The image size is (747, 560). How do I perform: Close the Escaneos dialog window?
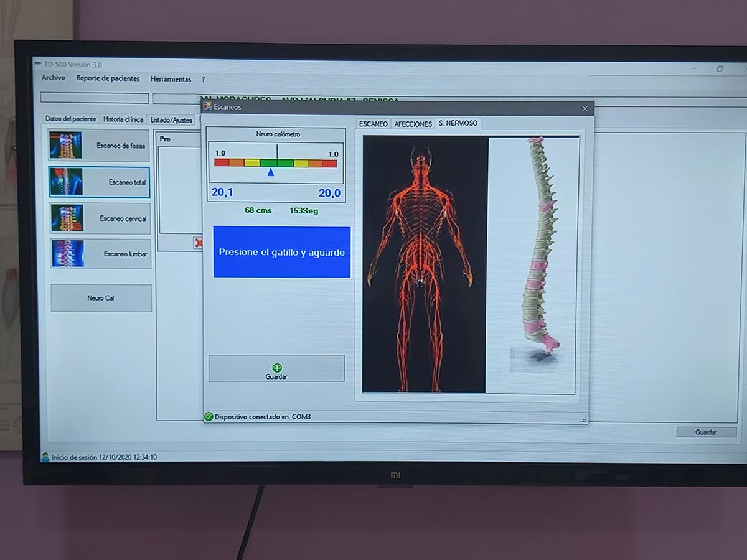click(585, 108)
